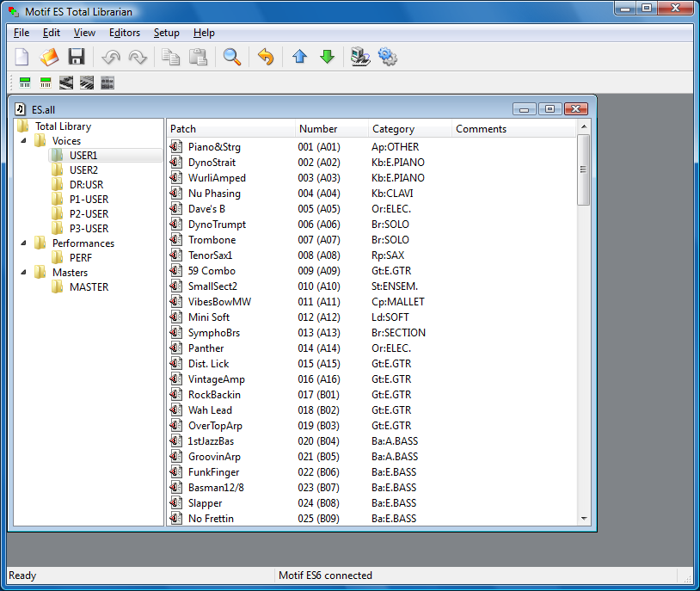Open settings with the blue gears icon

click(387, 58)
